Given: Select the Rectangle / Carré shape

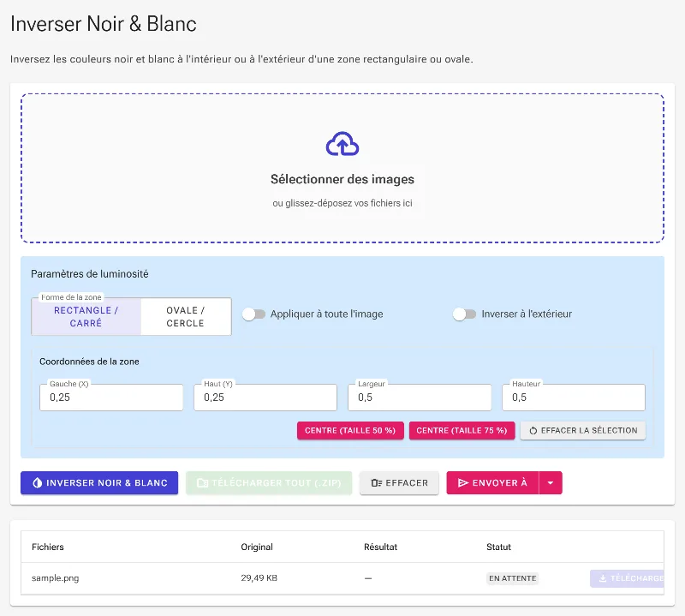Looking at the screenshot, I should (86, 316).
